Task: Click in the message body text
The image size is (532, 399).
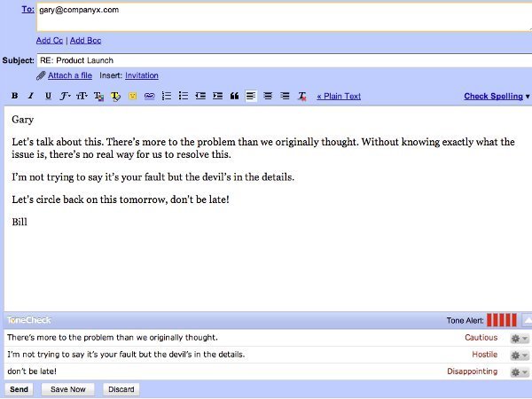Action: click(x=268, y=208)
